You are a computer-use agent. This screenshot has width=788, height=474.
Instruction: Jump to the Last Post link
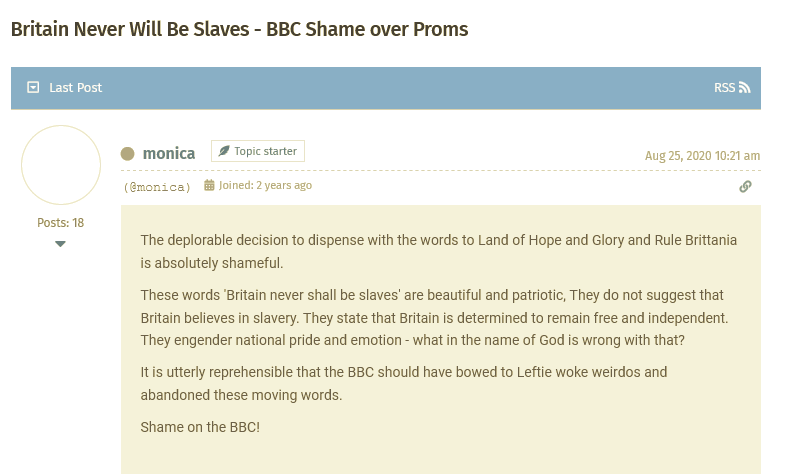pyautogui.click(x=75, y=88)
